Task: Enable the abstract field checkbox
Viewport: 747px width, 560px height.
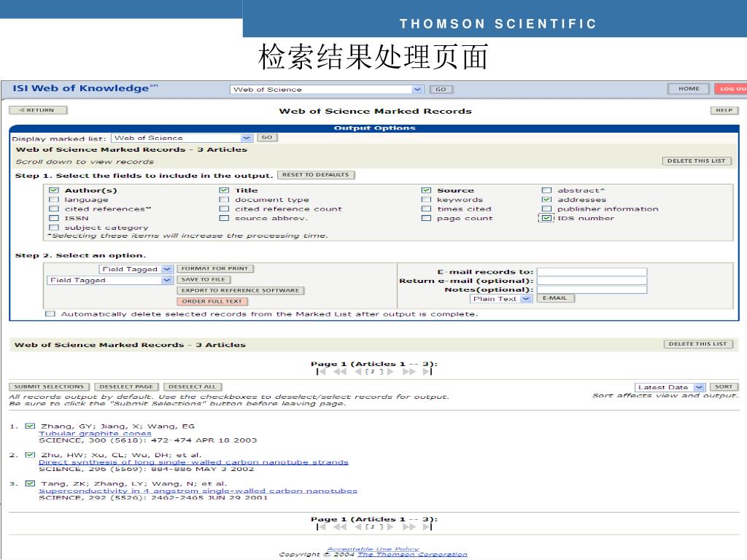Action: click(x=546, y=190)
